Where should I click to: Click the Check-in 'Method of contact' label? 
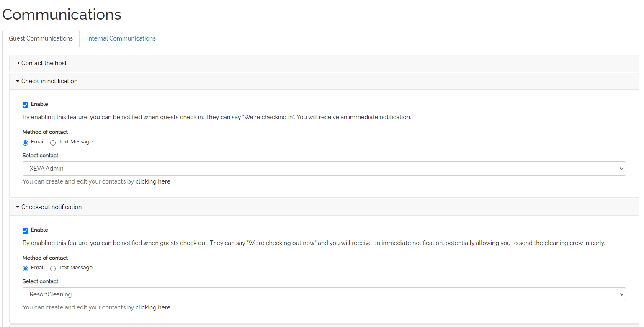click(45, 132)
